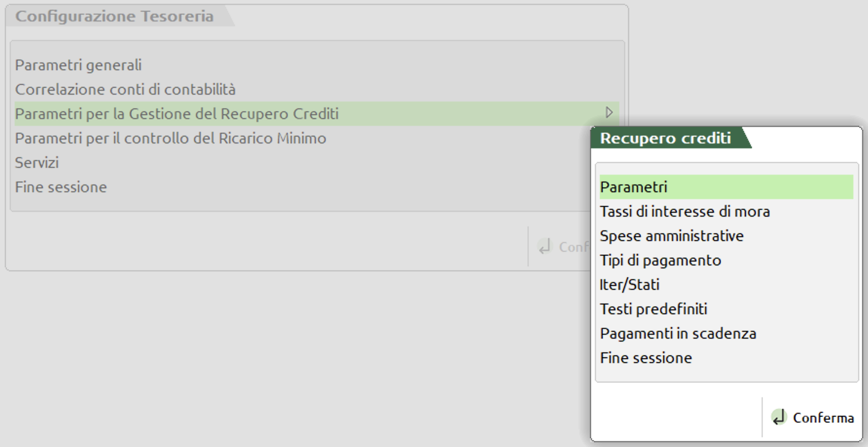Select Correlazione conti di contabilità

click(125, 89)
